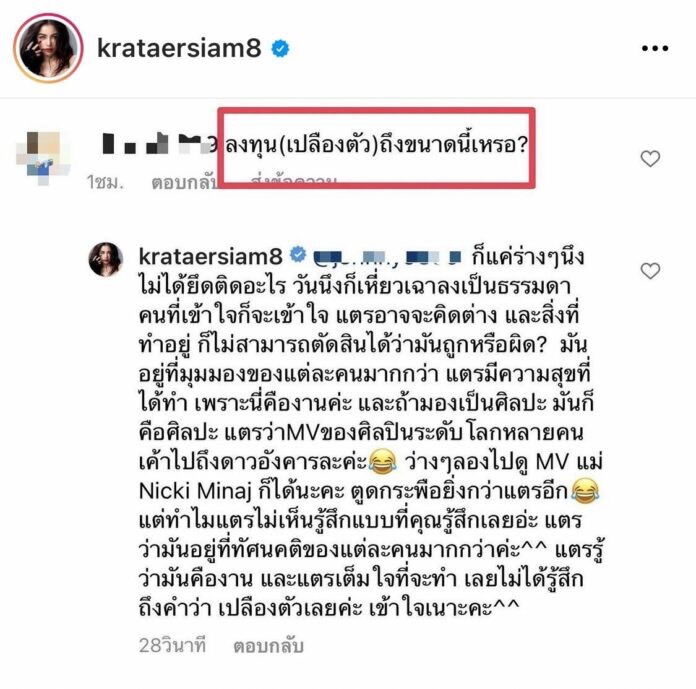Click the laughing emoji after ดาวอังคารละค่ะ
The width and height of the screenshot is (696, 689).
click(383, 461)
